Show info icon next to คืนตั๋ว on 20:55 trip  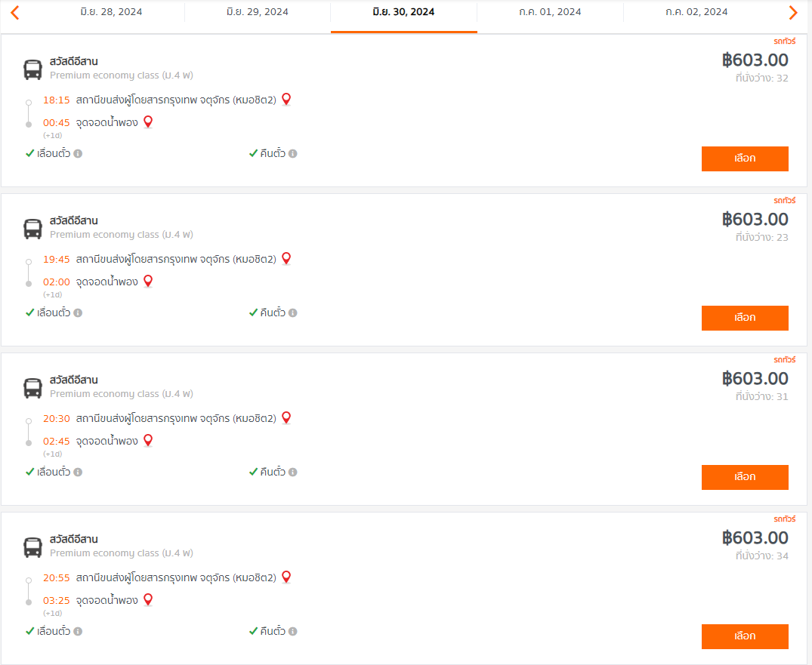tap(292, 631)
